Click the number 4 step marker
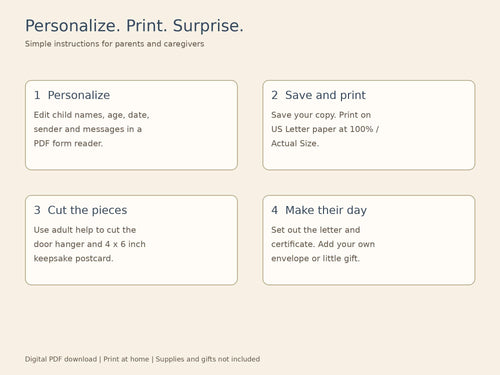Screen dimensions: 500x375 pos(274,210)
